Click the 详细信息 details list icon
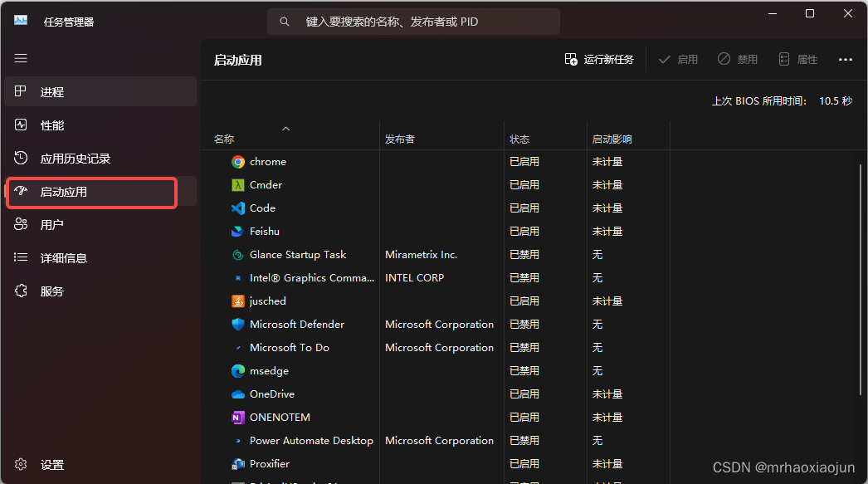 21,257
